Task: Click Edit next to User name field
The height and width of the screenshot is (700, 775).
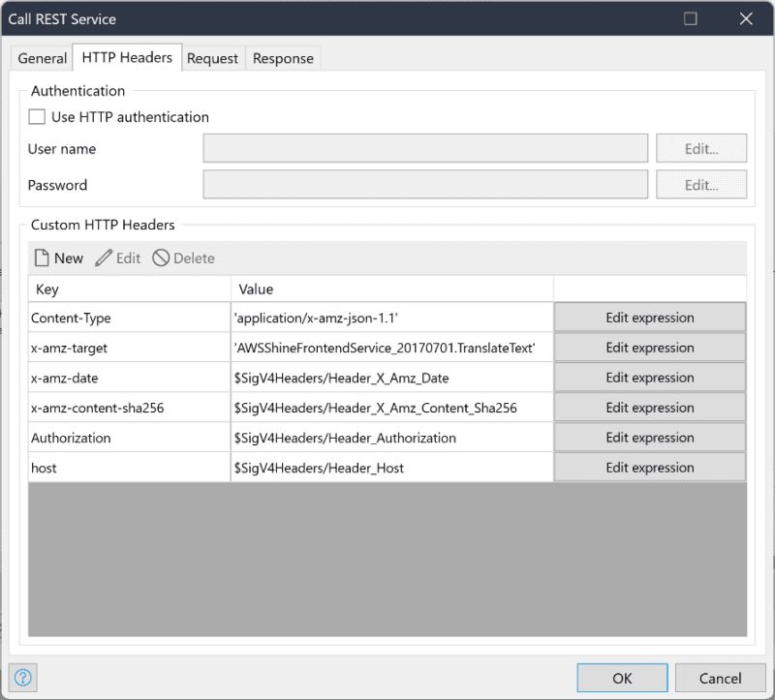Action: [700, 147]
